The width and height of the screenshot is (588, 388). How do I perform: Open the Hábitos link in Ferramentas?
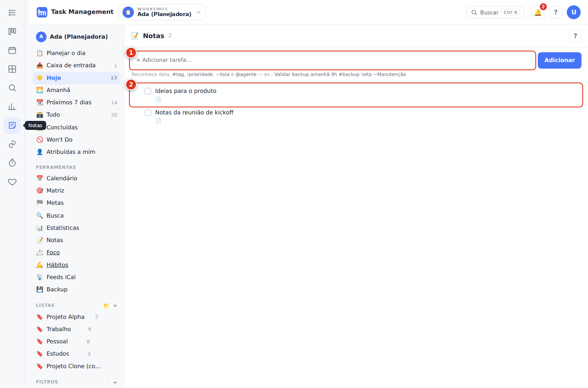[x=57, y=265]
